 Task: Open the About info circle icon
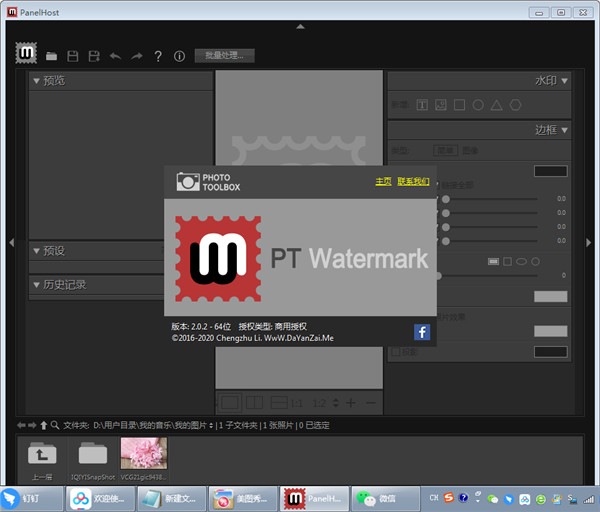[179, 56]
